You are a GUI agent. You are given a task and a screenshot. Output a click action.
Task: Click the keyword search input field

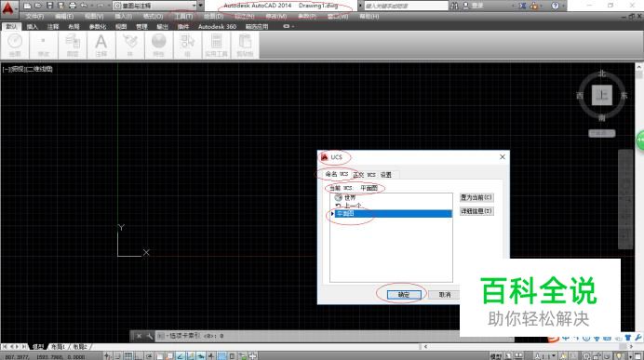[x=406, y=6]
